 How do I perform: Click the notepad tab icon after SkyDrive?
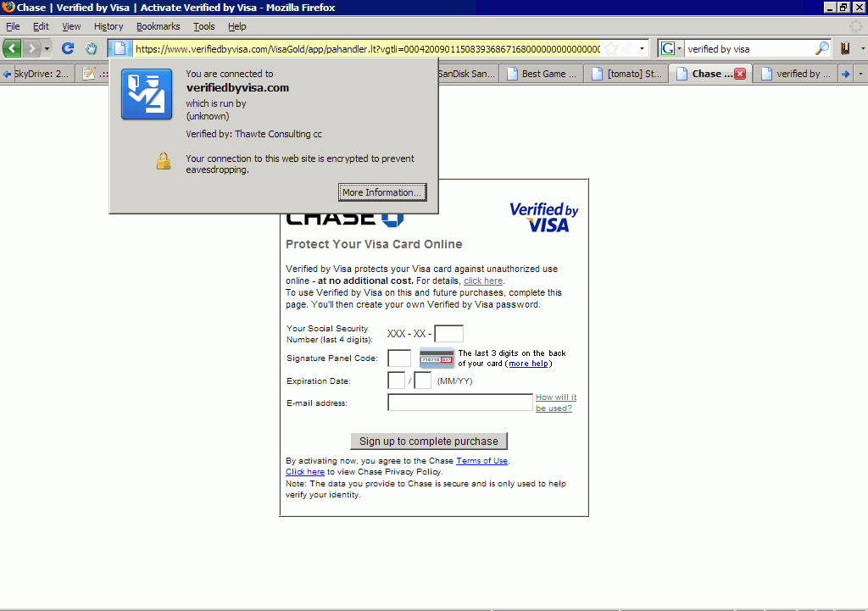pyautogui.click(x=89, y=74)
